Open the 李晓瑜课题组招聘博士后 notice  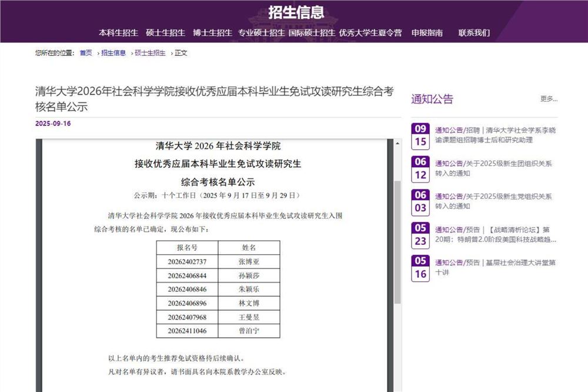tap(494, 135)
